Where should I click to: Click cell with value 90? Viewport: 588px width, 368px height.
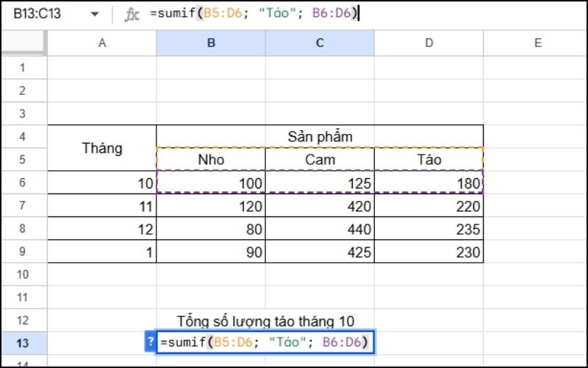click(211, 252)
